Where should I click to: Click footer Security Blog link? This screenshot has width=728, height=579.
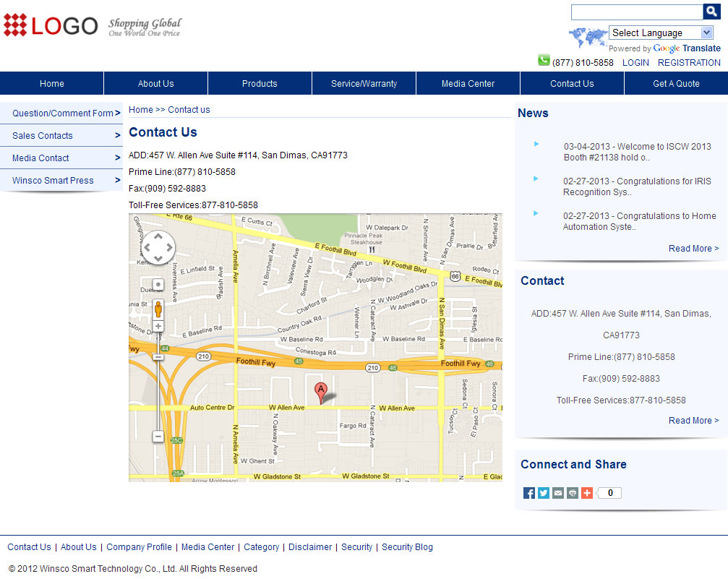407,547
